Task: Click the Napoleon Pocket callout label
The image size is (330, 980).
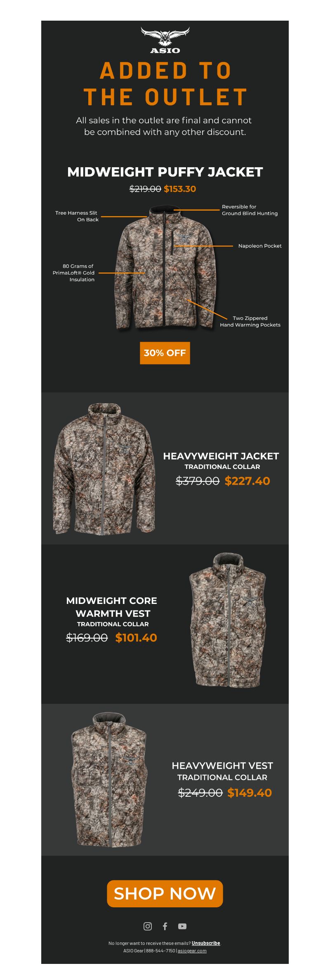Action: click(x=260, y=246)
